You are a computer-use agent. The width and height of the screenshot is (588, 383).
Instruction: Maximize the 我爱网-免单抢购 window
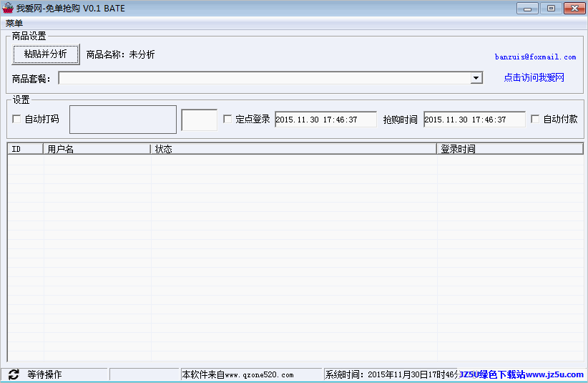pyautogui.click(x=551, y=9)
